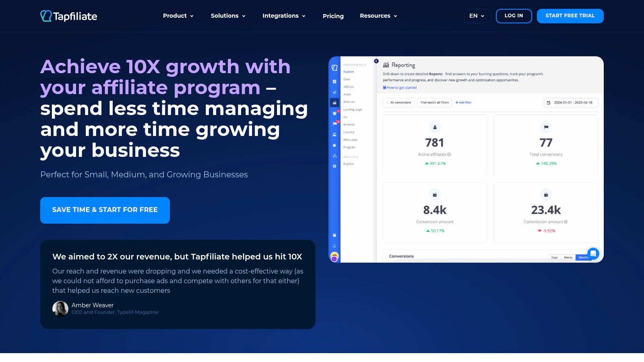
Task: Select the Weeks chart interval toggle
Action: click(x=568, y=257)
